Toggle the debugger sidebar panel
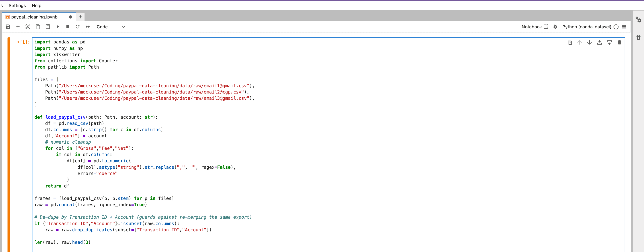The image size is (644, 252). click(x=638, y=38)
